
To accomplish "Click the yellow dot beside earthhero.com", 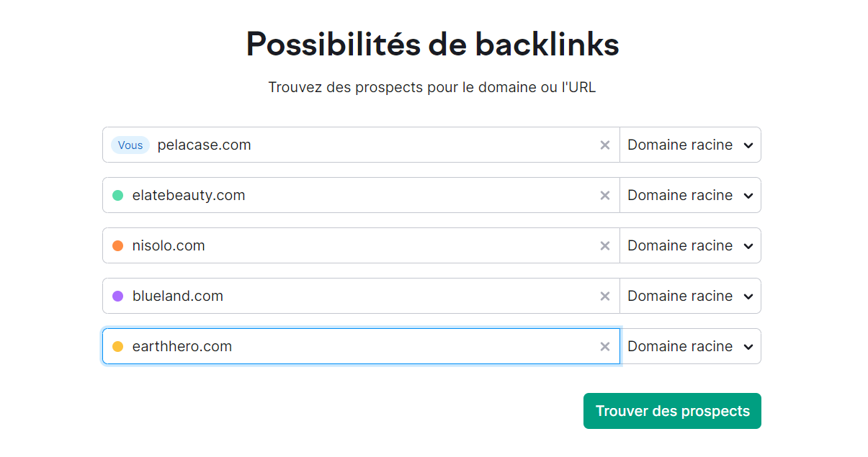I will (x=117, y=346).
